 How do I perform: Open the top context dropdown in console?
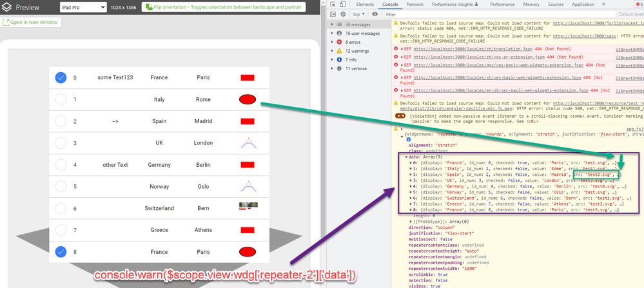pos(358,14)
